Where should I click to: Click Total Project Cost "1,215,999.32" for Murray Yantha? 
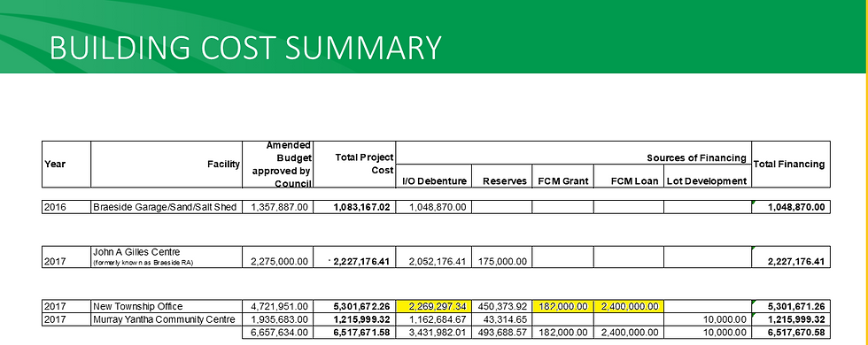click(361, 319)
